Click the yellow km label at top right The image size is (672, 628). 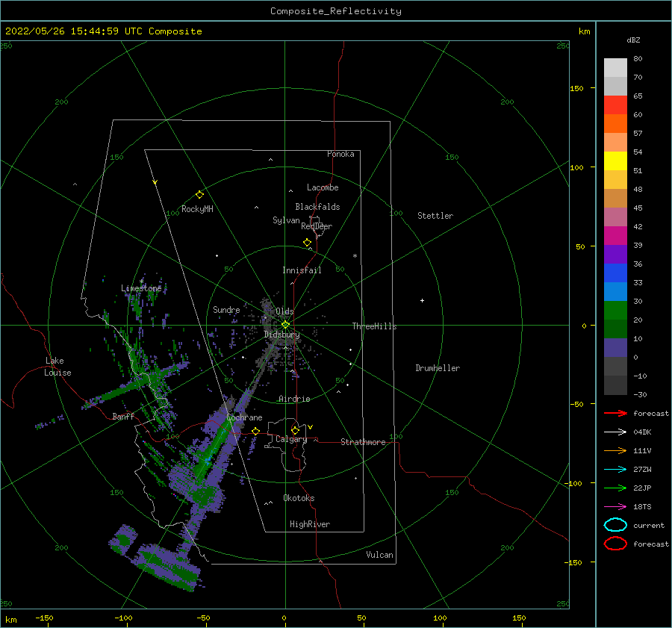[x=584, y=31]
